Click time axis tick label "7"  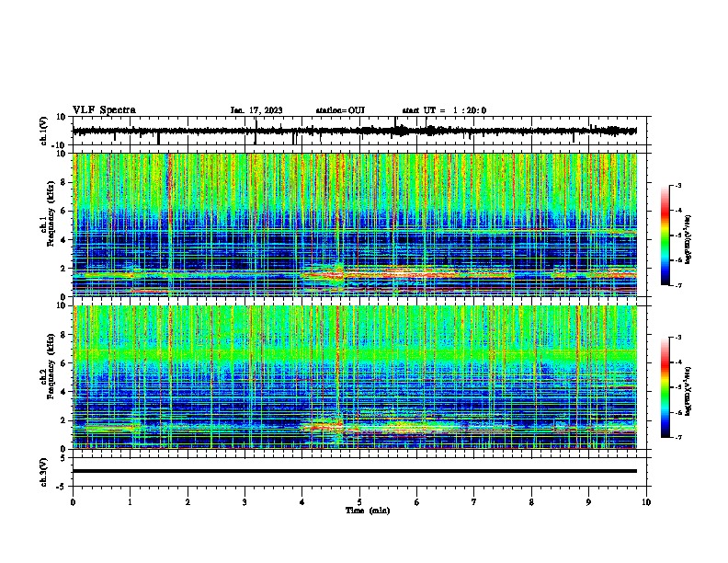474,502
